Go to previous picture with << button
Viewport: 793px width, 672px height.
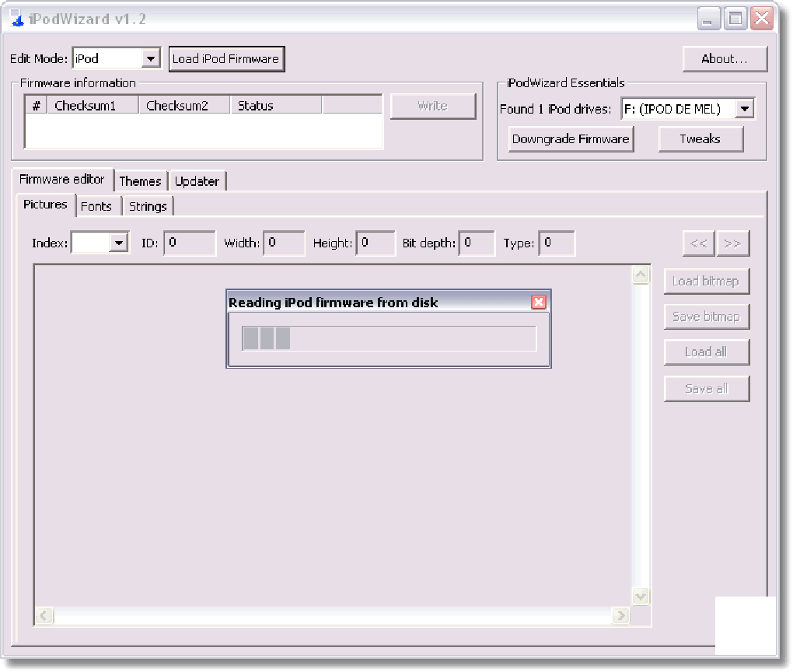(699, 243)
